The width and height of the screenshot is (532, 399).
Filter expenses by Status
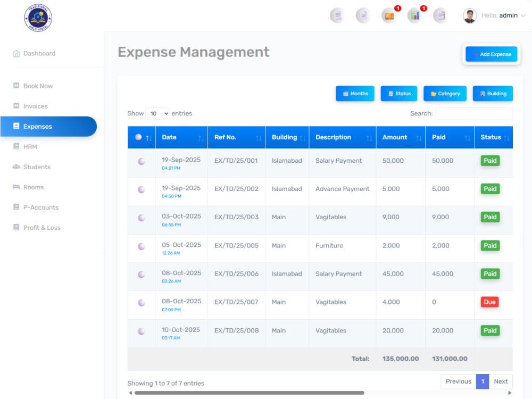coord(399,94)
